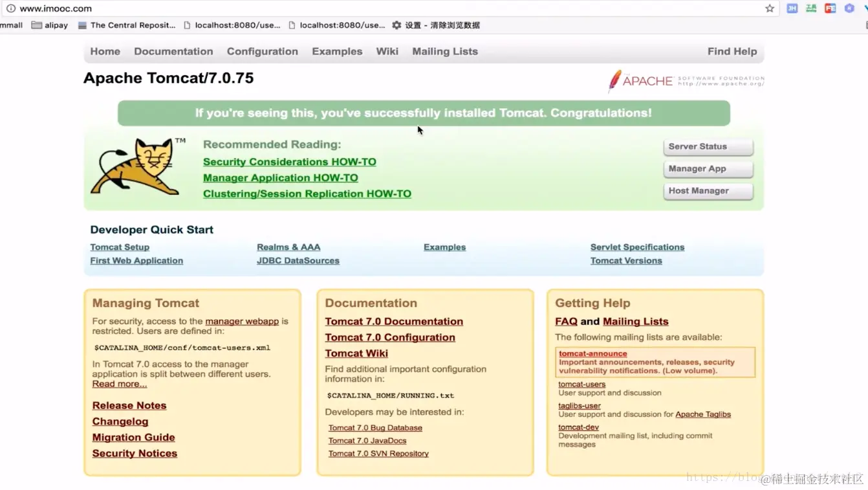Open Tomcat 7.0 JavaDocs link
The image size is (868, 490).
click(x=367, y=441)
